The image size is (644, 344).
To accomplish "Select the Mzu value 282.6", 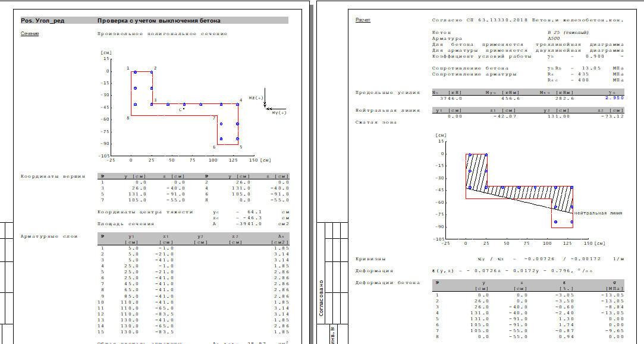I will click(x=565, y=99).
